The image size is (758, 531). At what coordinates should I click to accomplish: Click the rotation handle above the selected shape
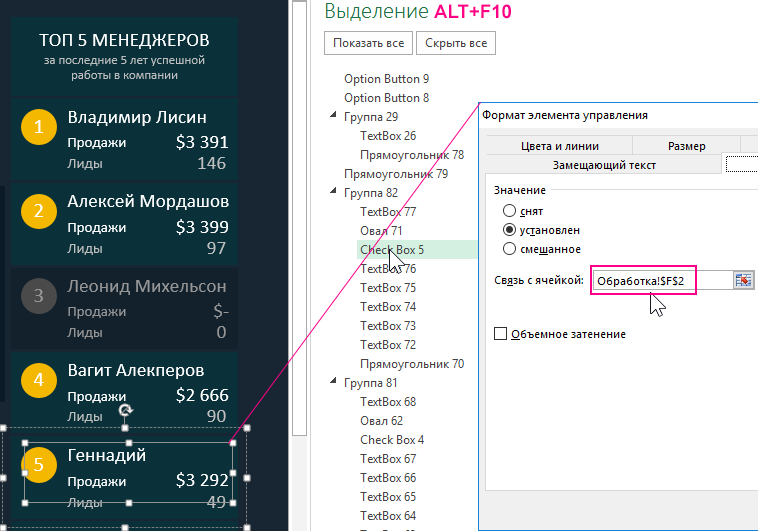126,410
